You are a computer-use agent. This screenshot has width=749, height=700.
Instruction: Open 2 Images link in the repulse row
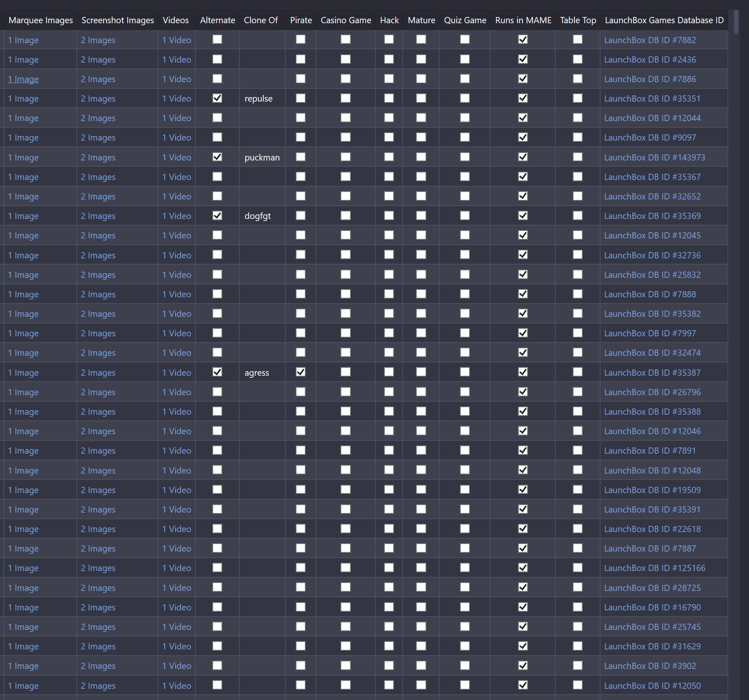coord(98,99)
